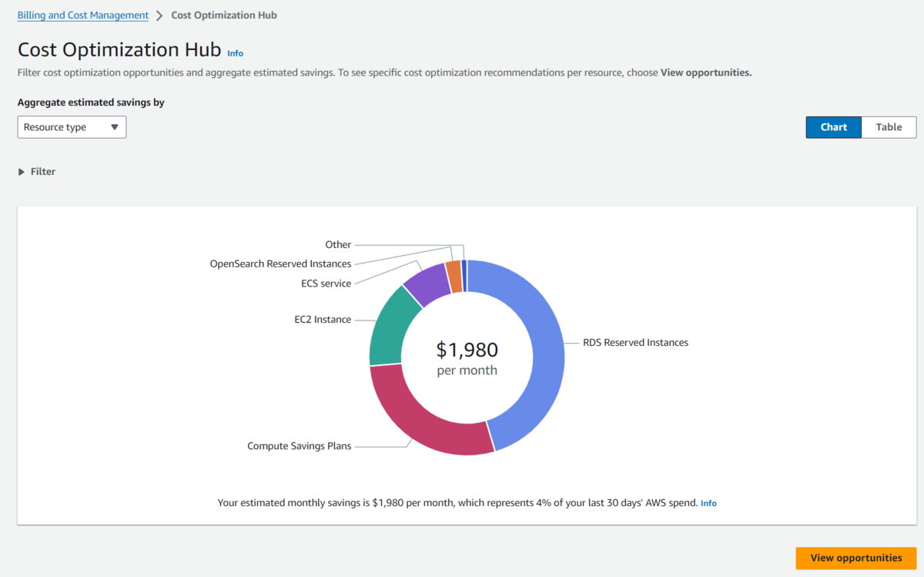This screenshot has width=924, height=577.
Task: Click the RDS Reserved Instances label
Action: click(635, 343)
